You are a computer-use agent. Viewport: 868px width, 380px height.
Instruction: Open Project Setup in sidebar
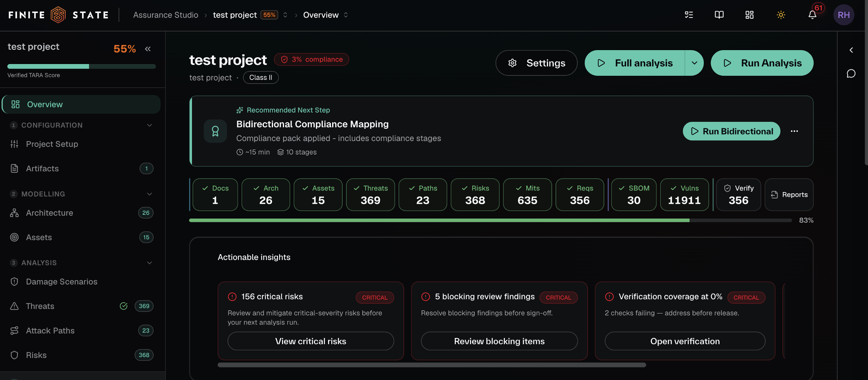pyautogui.click(x=82, y=144)
